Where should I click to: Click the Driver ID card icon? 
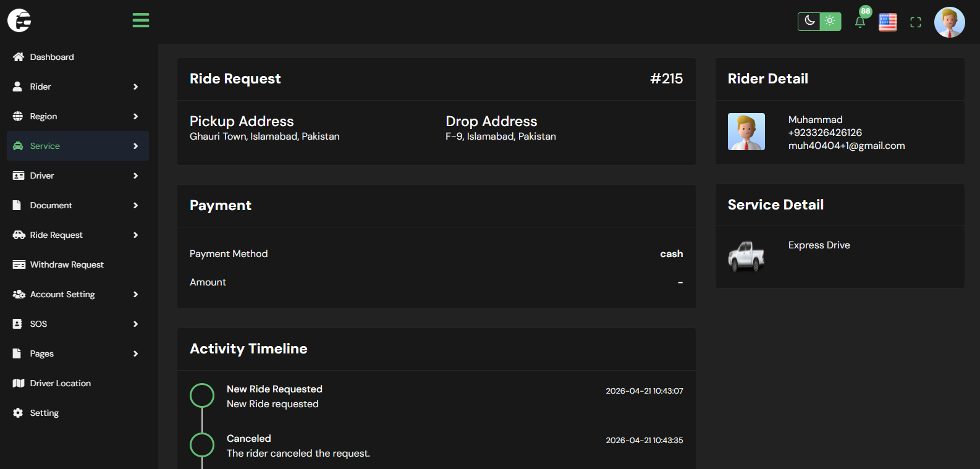tap(19, 175)
